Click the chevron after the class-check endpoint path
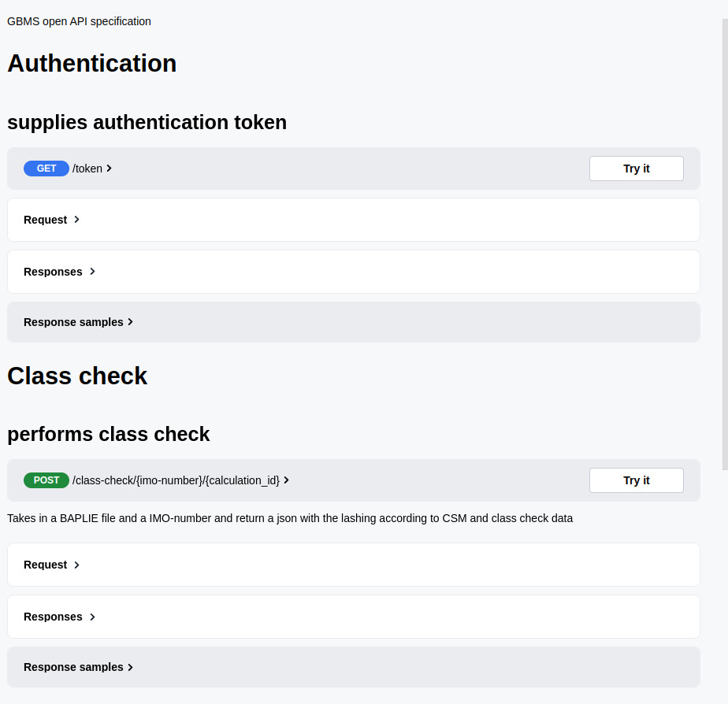Screen dimensions: 728x704 287,480
